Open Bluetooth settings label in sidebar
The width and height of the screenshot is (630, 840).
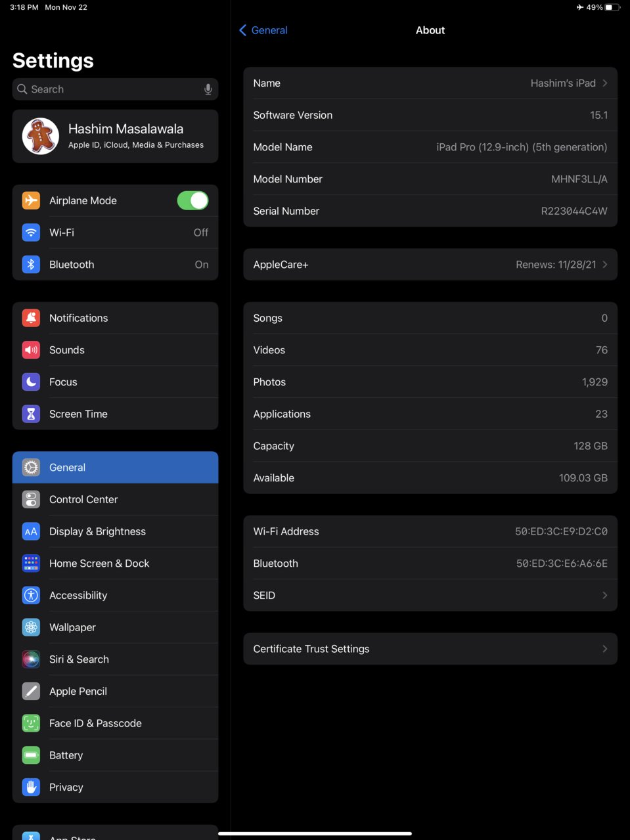[72, 265]
